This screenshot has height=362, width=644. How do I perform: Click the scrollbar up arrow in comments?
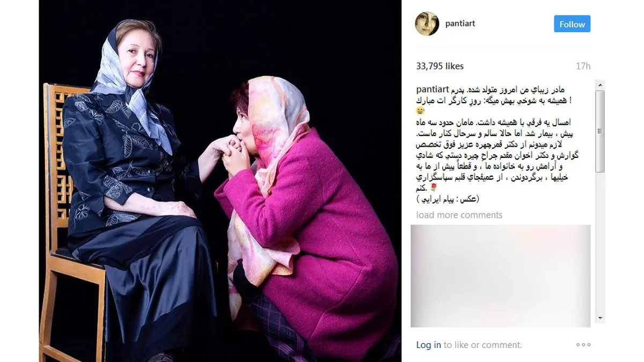tap(601, 85)
